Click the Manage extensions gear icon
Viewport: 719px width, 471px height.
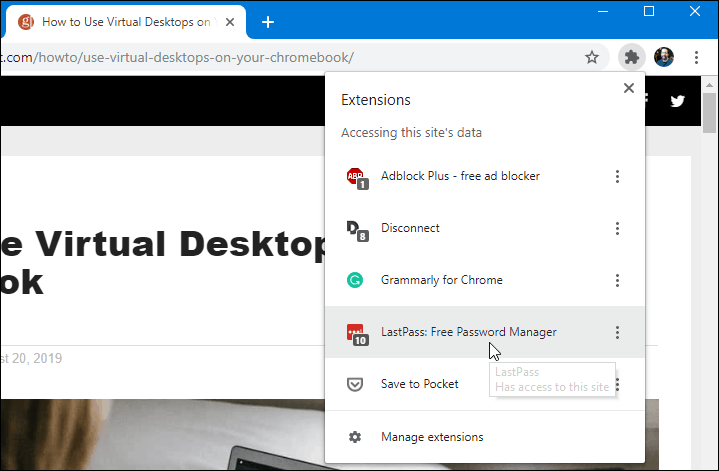[x=355, y=437]
